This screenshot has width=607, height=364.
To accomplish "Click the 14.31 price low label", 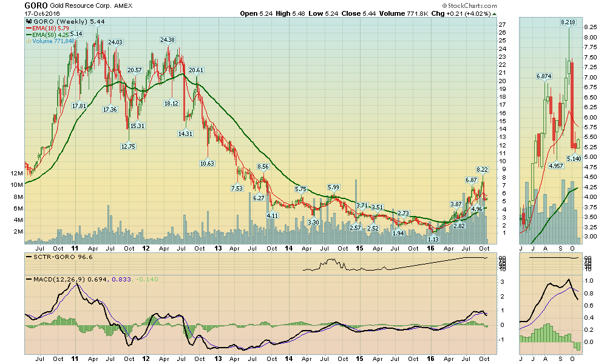I will click(185, 134).
